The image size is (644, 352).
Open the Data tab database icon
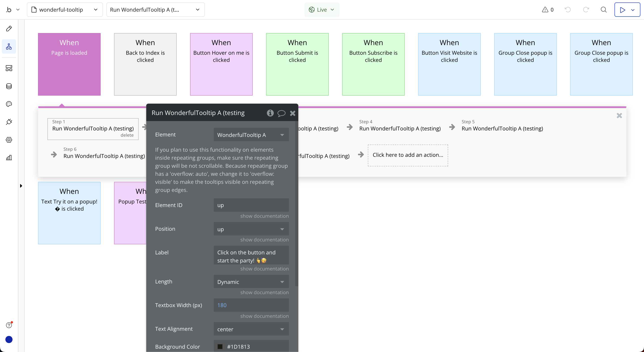tap(9, 86)
